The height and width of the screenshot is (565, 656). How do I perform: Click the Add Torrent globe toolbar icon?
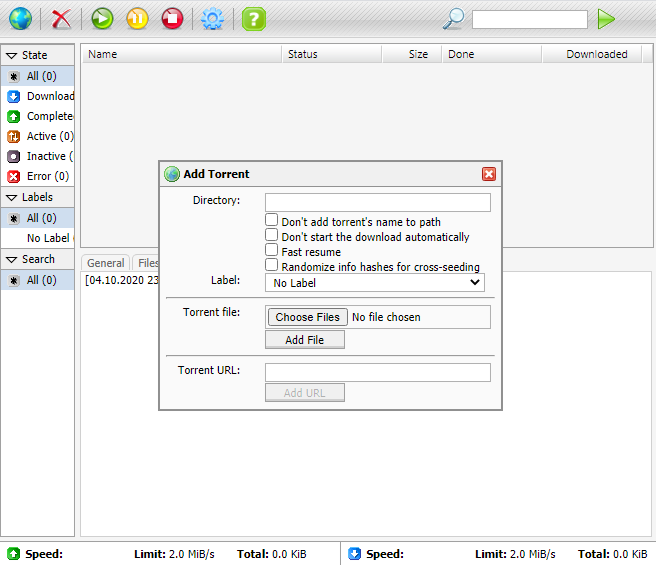(x=20, y=19)
